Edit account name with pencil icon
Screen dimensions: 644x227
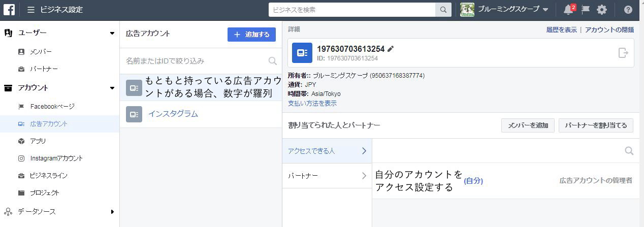pyautogui.click(x=391, y=49)
